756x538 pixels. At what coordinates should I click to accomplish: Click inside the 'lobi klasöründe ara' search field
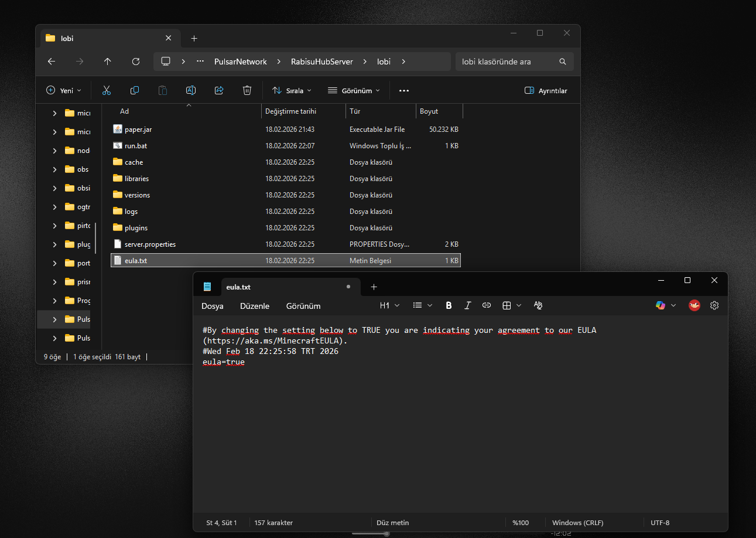[x=506, y=62]
